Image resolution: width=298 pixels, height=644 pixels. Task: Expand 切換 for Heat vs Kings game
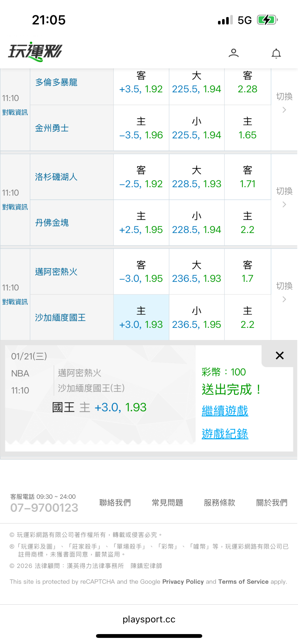point(284,292)
